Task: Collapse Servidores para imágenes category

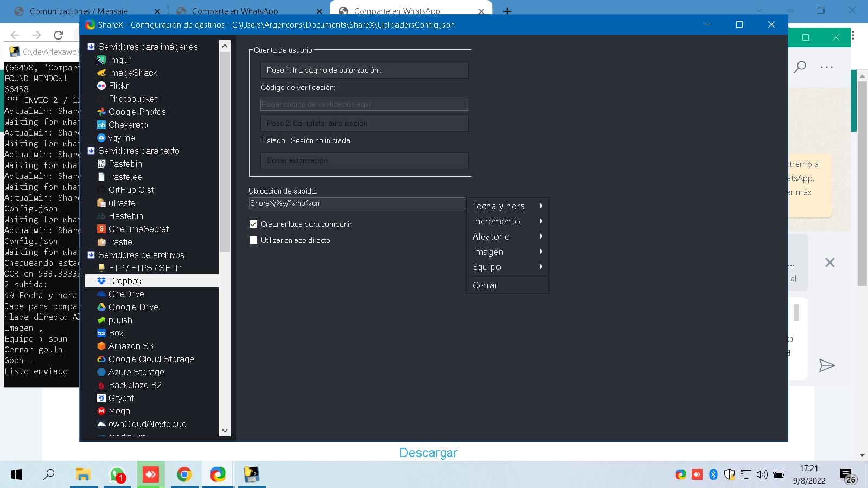Action: (x=91, y=47)
